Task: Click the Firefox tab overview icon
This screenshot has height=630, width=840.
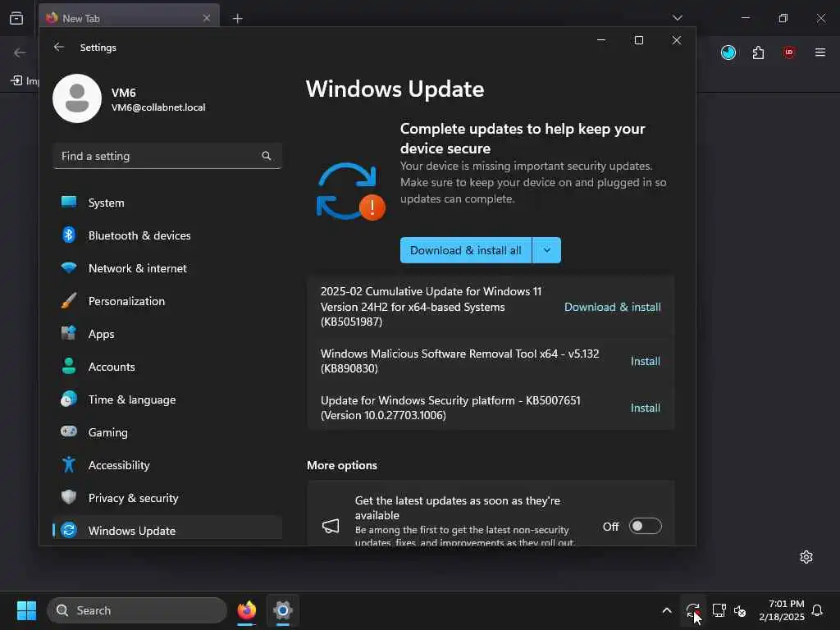Action: click(x=16, y=18)
